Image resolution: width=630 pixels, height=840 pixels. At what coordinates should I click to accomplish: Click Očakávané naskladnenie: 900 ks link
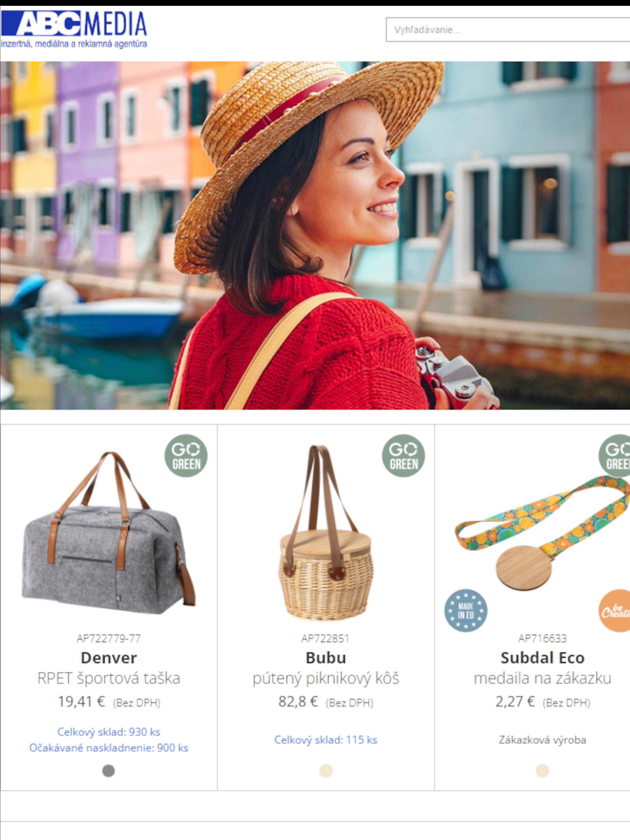109,748
